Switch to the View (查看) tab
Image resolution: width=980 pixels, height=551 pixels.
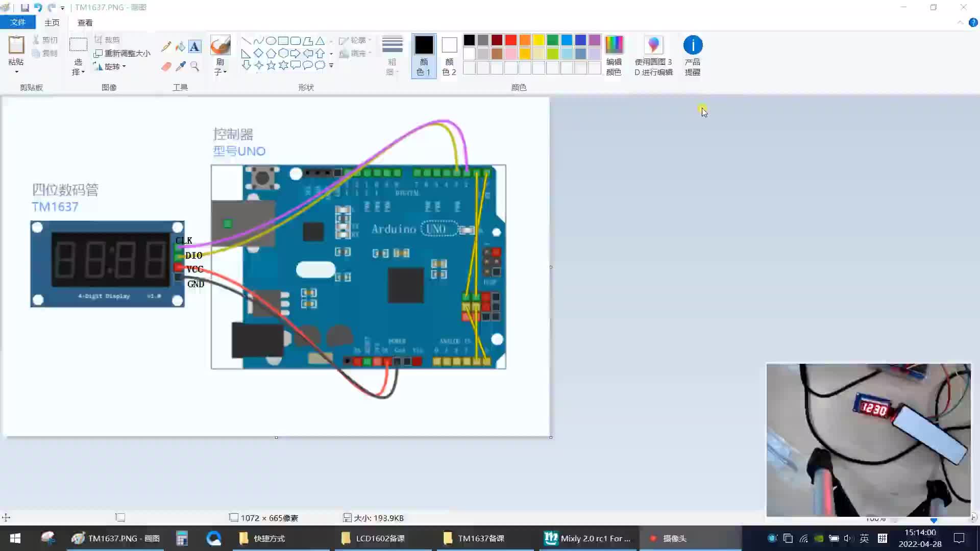click(x=85, y=22)
